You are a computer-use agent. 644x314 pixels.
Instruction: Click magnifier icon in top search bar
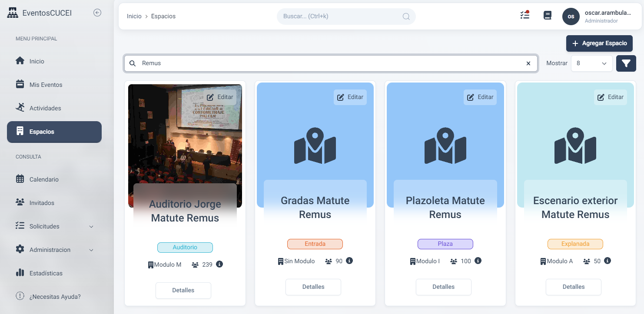coord(406,17)
